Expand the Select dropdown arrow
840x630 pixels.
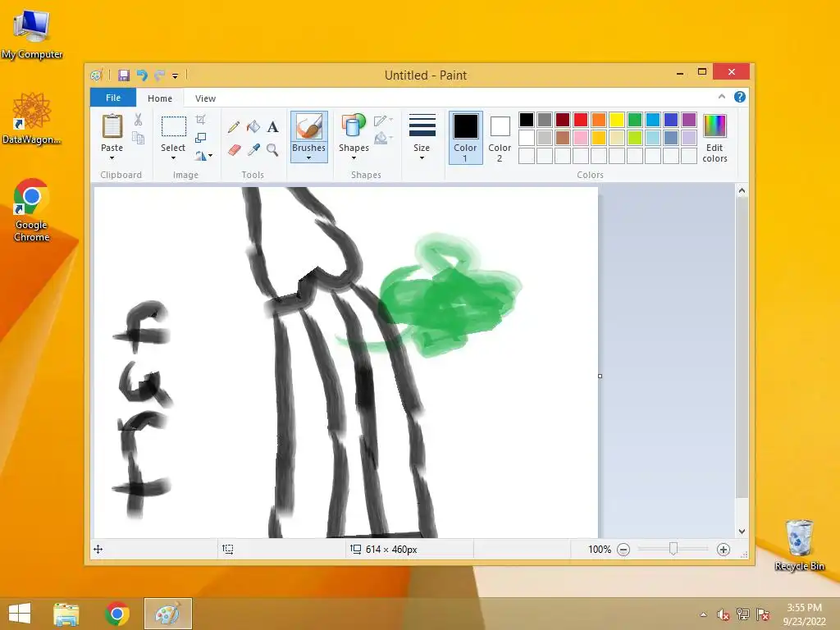173,158
